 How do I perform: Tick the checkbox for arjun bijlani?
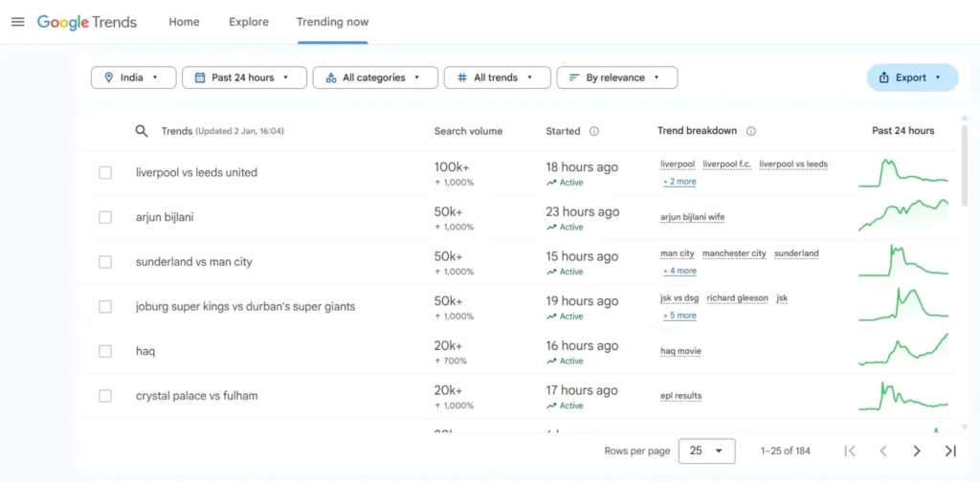(105, 217)
